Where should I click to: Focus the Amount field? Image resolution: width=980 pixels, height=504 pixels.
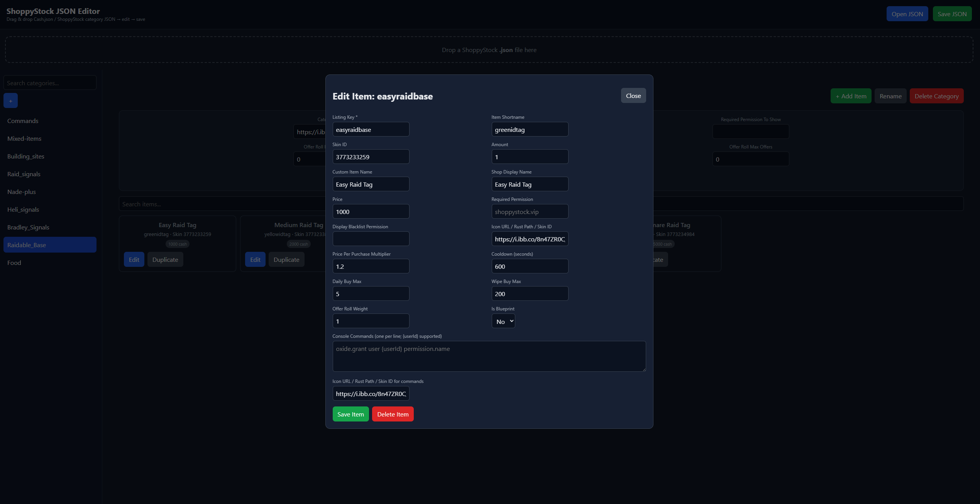point(530,157)
